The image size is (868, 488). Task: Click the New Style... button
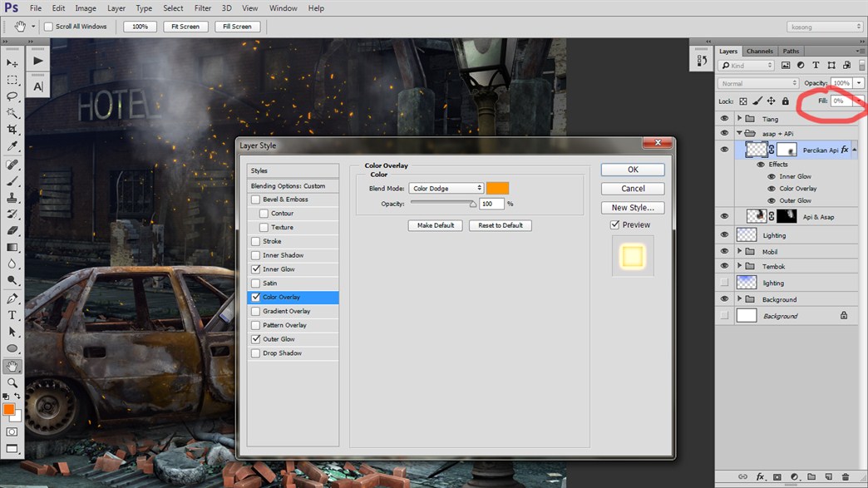[x=633, y=208]
